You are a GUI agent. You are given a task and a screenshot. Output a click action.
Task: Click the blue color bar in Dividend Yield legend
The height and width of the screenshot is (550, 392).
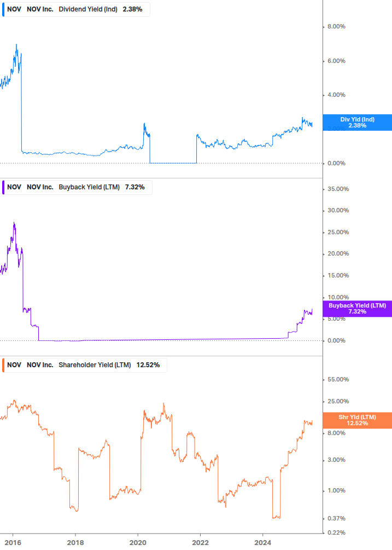3,9
